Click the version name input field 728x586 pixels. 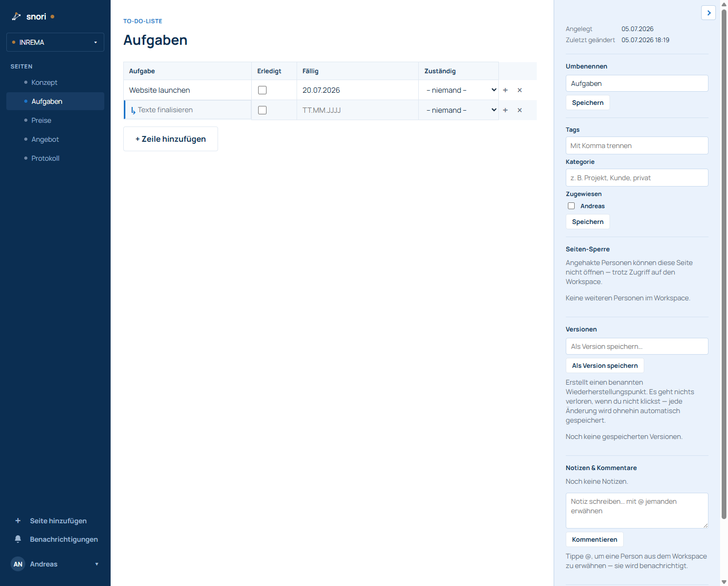point(637,346)
